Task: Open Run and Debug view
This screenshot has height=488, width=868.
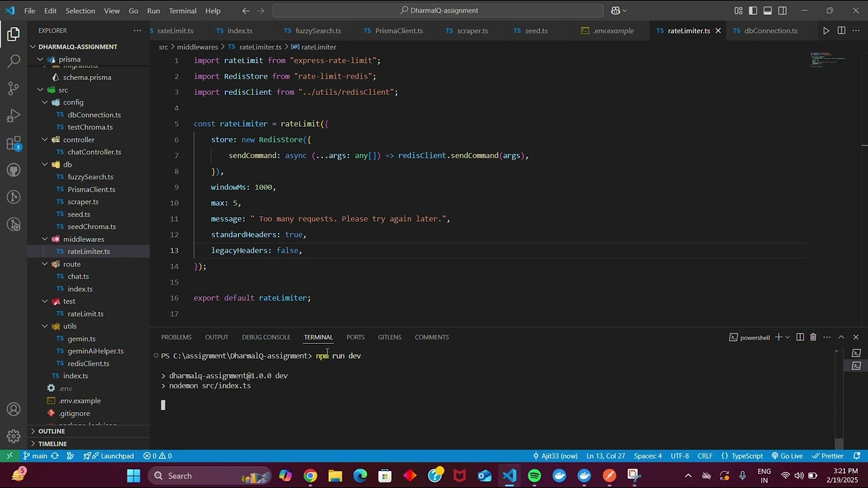Action: [14, 116]
